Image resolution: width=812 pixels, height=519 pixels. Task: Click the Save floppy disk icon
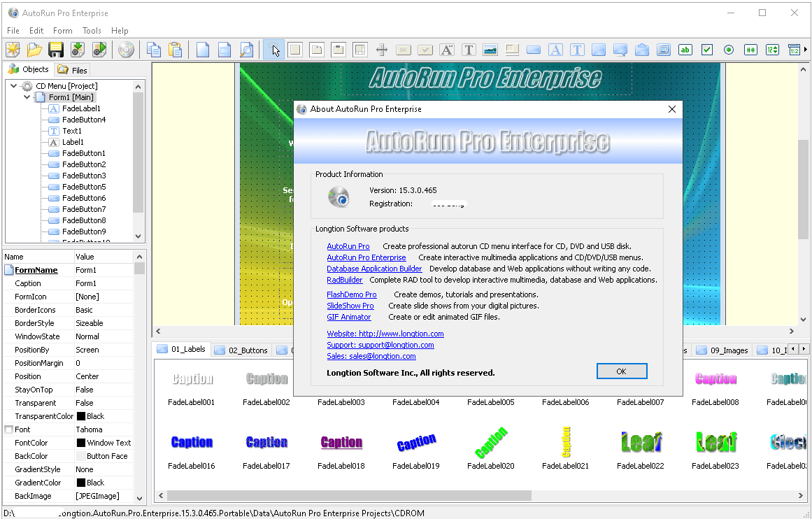[x=56, y=50]
